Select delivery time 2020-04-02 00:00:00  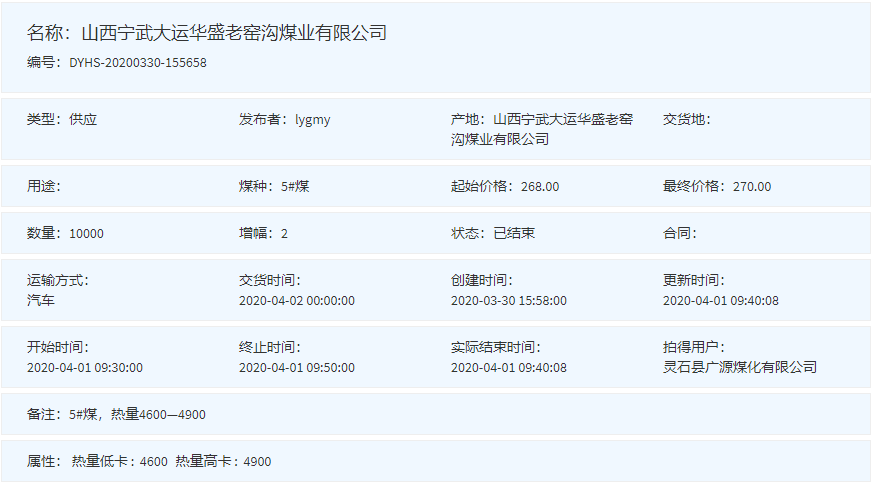tap(297, 301)
